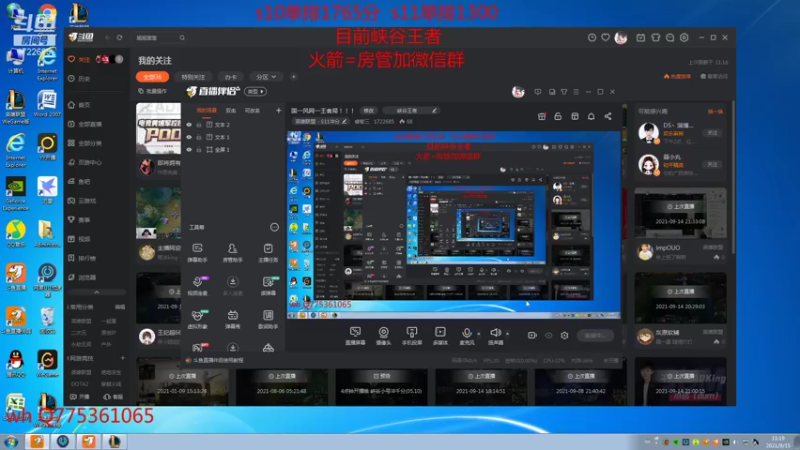The width and height of the screenshot is (800, 450).
Task: Collapse the sidebar section with up chevron
Action: pos(96,292)
